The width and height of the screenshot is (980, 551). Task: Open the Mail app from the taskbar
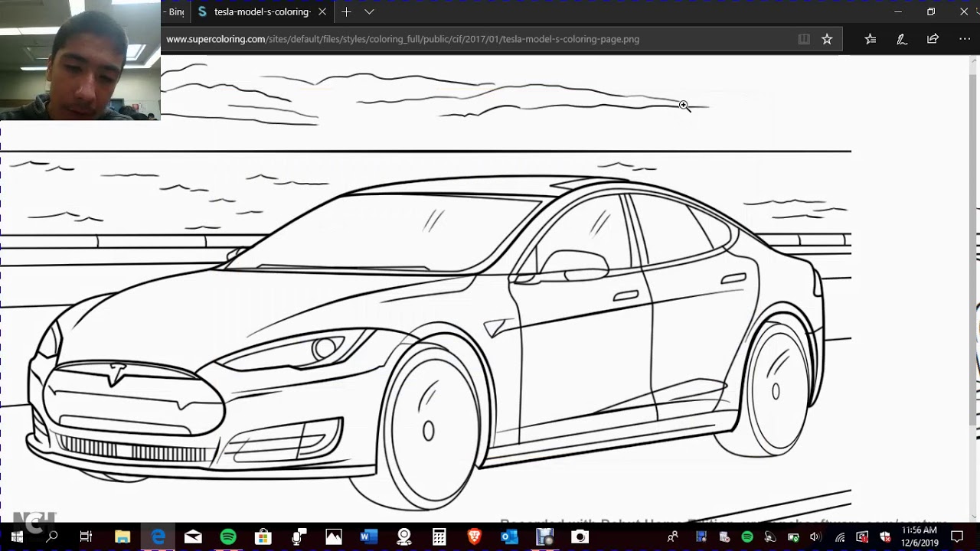pyautogui.click(x=193, y=537)
